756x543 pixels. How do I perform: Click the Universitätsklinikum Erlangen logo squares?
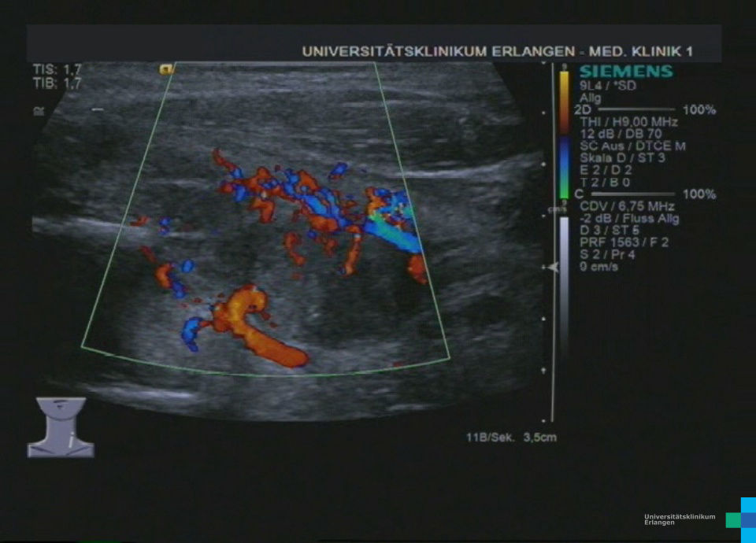pyautogui.click(x=741, y=519)
